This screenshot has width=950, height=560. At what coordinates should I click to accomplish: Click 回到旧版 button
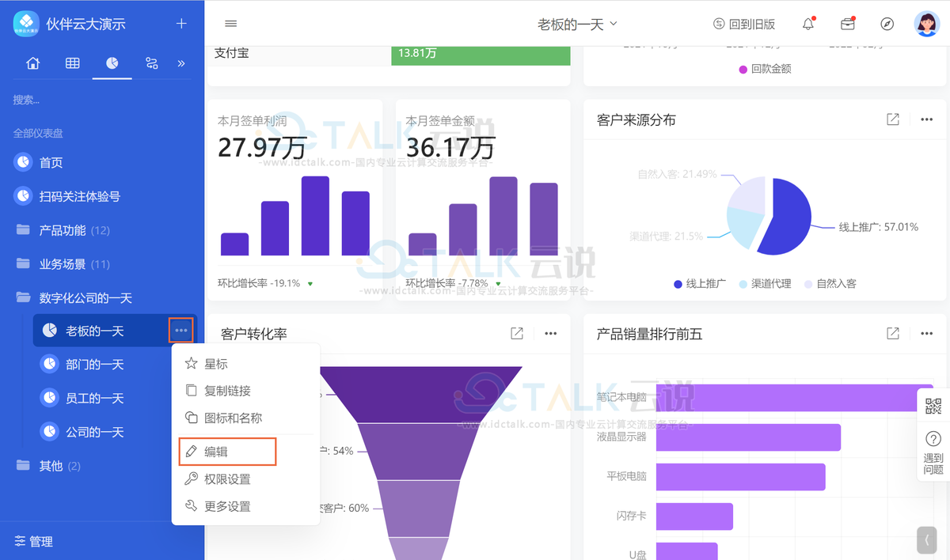point(744,25)
